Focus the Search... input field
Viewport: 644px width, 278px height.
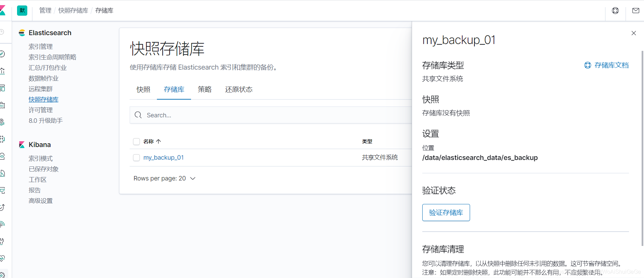[271, 115]
